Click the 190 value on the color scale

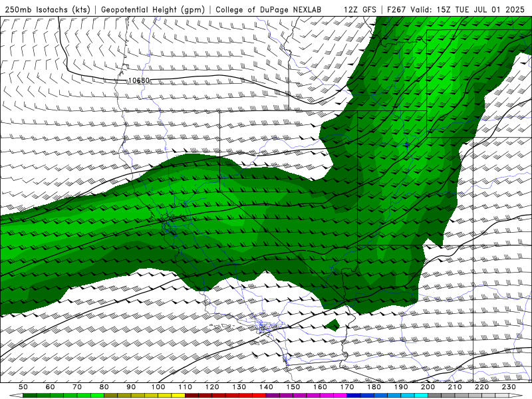coord(401,387)
